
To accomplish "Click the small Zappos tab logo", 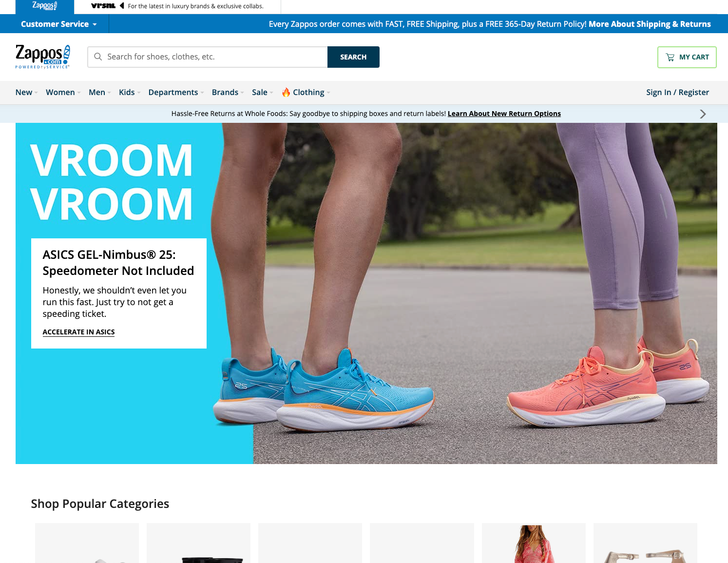I will click(44, 6).
